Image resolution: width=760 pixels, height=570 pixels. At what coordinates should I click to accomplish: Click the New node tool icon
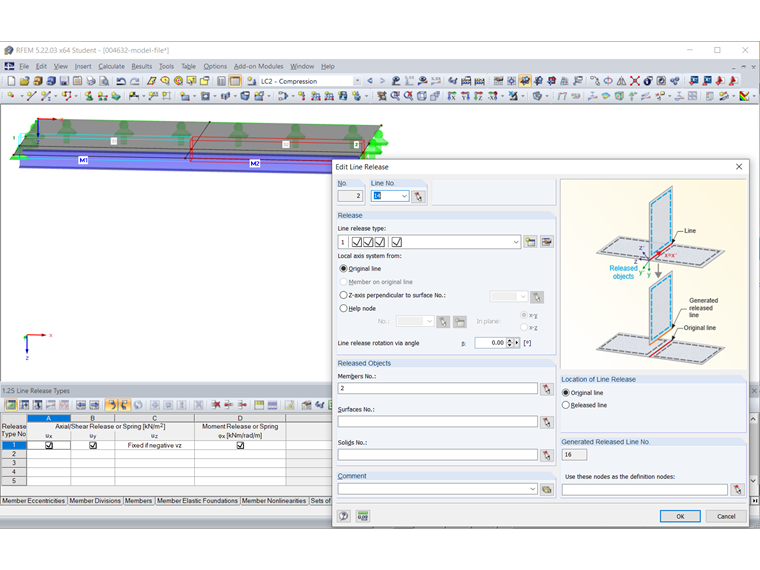11,96
